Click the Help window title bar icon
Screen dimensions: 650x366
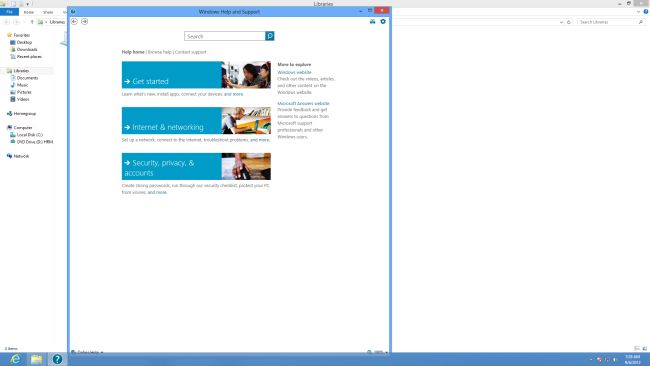(x=73, y=12)
